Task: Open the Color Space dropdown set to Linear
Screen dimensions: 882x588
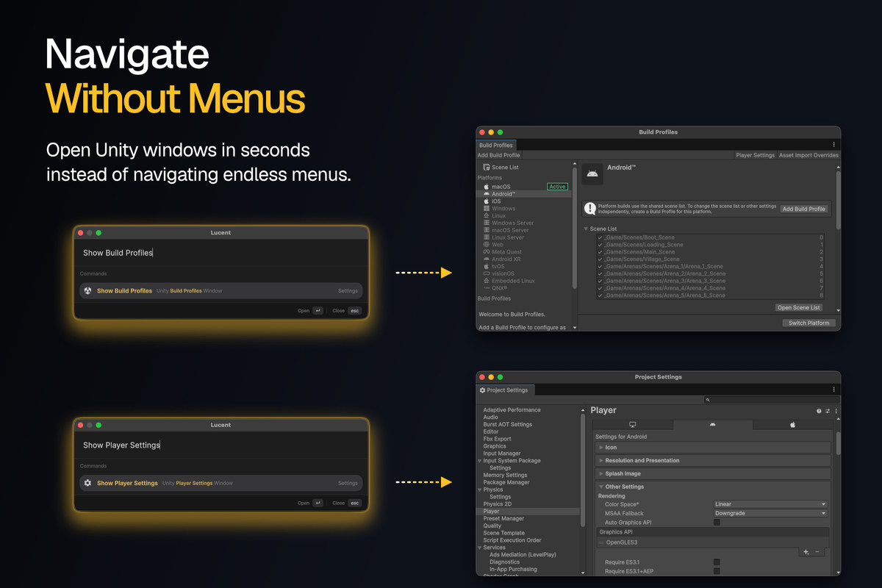Action: 770,504
